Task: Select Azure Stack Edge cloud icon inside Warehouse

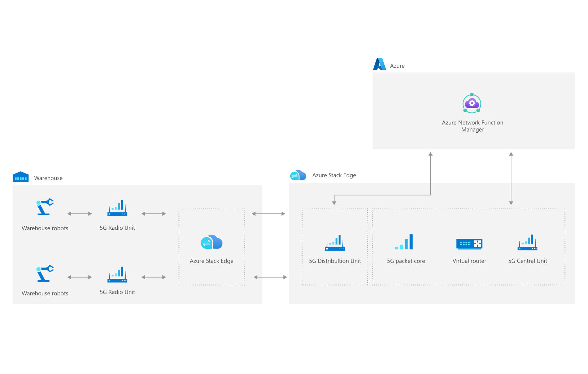Action: coord(212,242)
